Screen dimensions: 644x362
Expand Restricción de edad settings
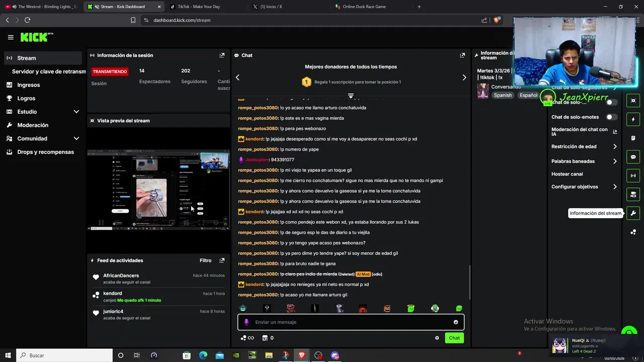615,147
